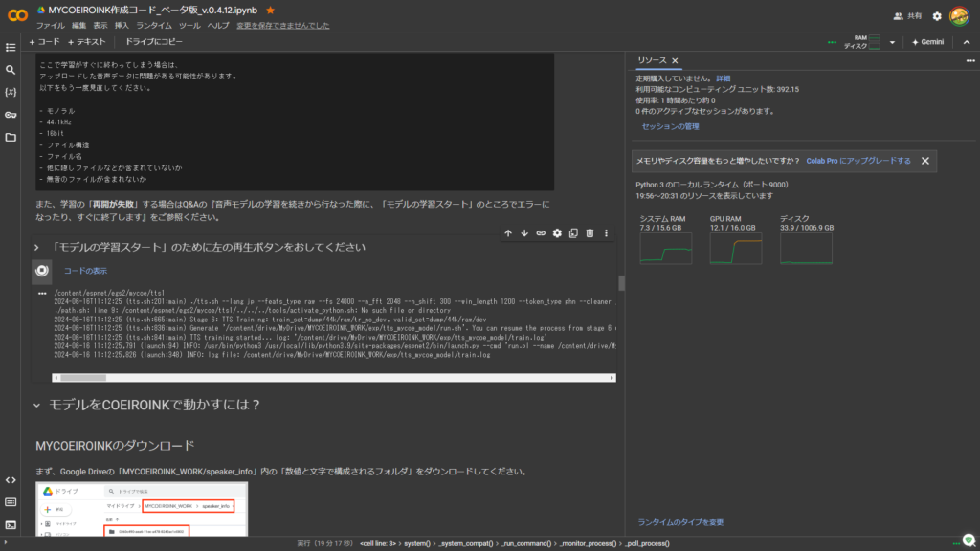
Task: Expand the 「モデルの学習スタート」 section
Action: [37, 248]
